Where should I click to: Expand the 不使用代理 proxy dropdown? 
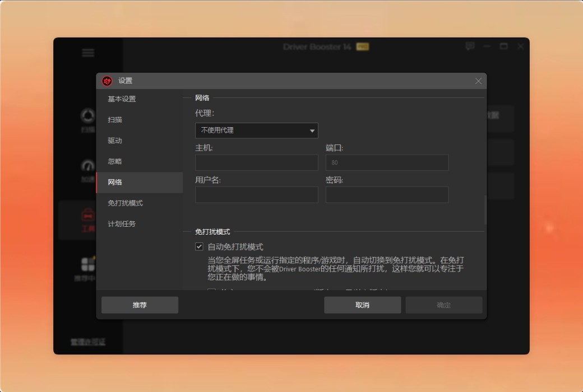click(x=257, y=130)
